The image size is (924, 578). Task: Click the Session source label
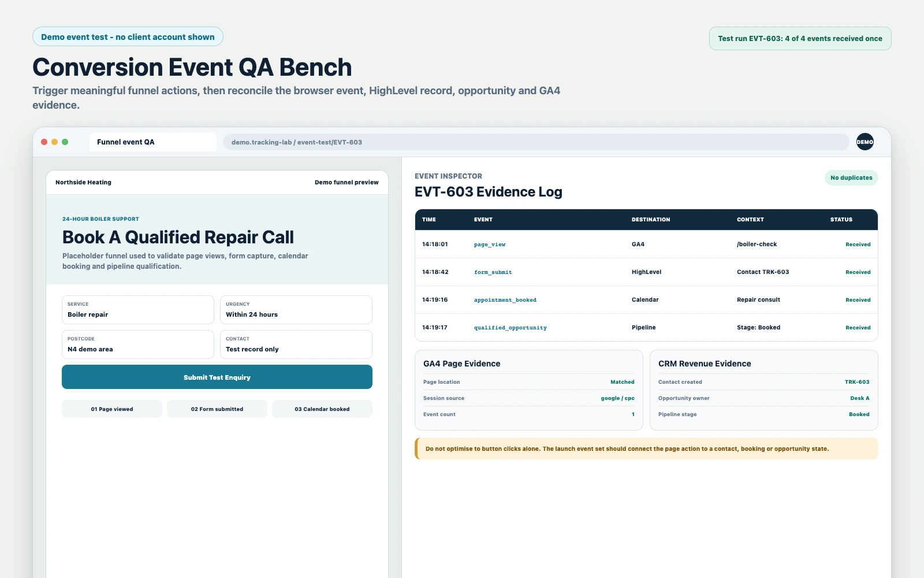(x=444, y=398)
